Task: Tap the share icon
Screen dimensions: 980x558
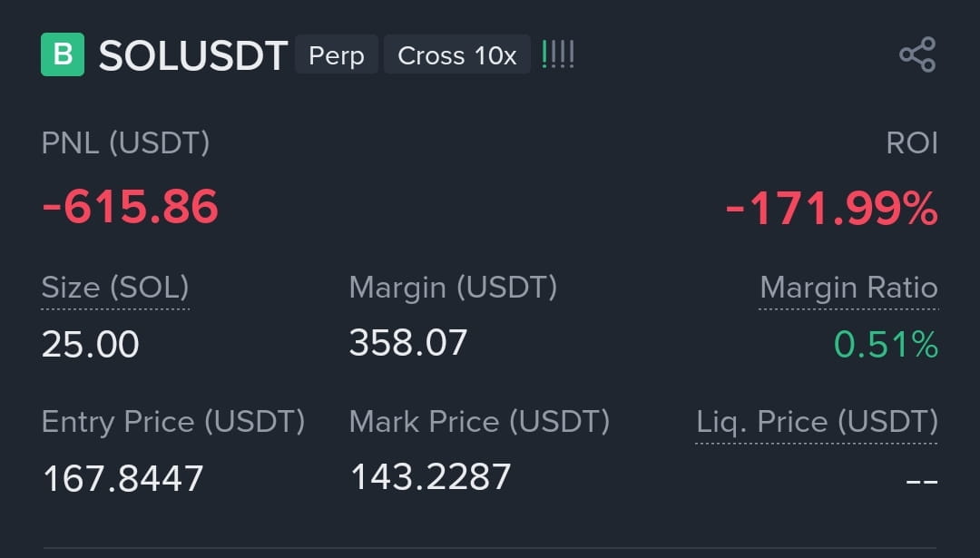Action: [x=917, y=54]
